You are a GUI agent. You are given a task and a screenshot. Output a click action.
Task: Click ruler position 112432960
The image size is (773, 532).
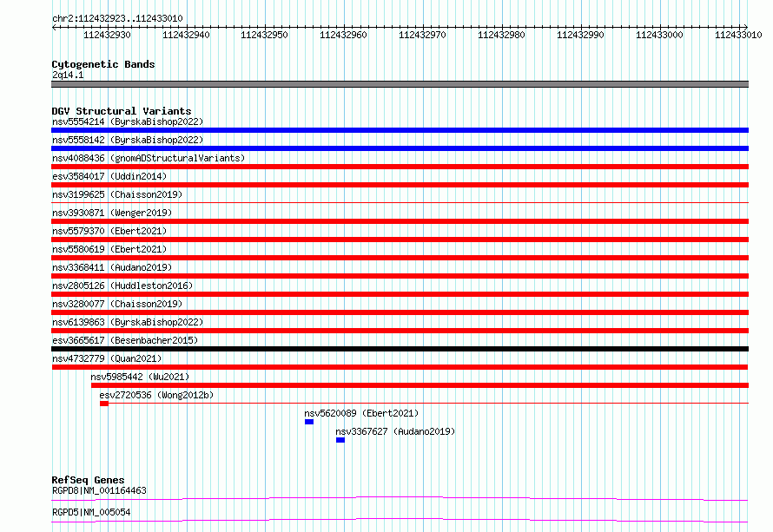pyautogui.click(x=344, y=35)
